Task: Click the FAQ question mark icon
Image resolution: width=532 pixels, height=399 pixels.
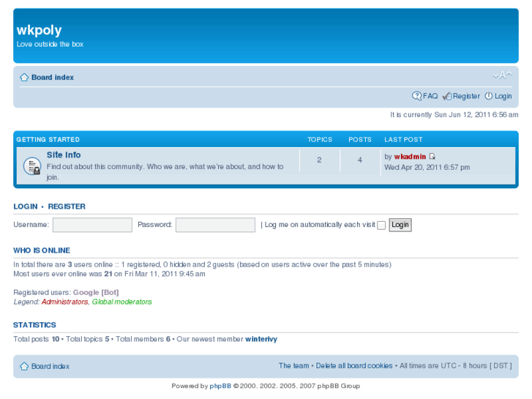Action: coord(416,96)
